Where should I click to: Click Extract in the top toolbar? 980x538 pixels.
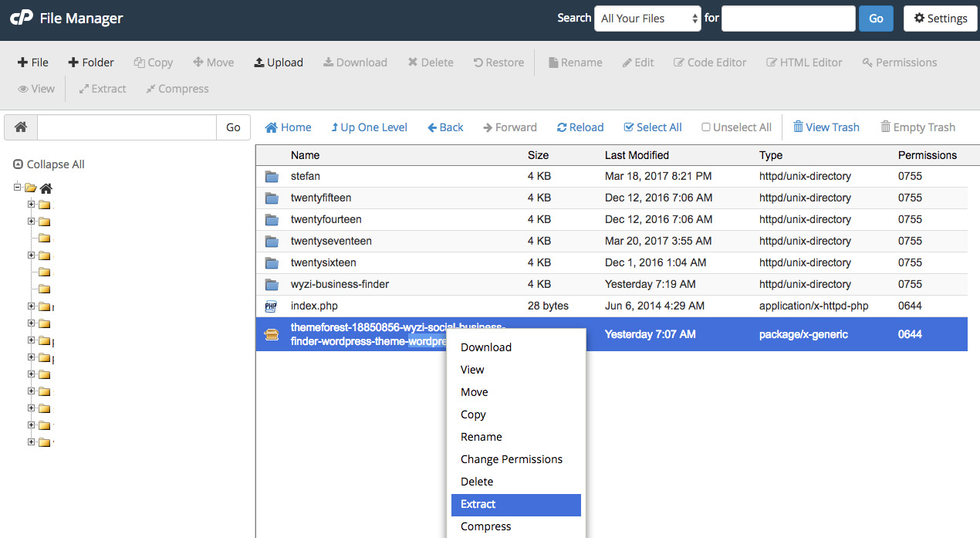(x=103, y=89)
